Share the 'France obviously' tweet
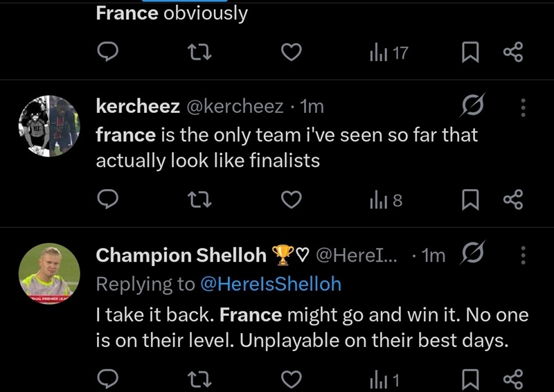 point(513,52)
